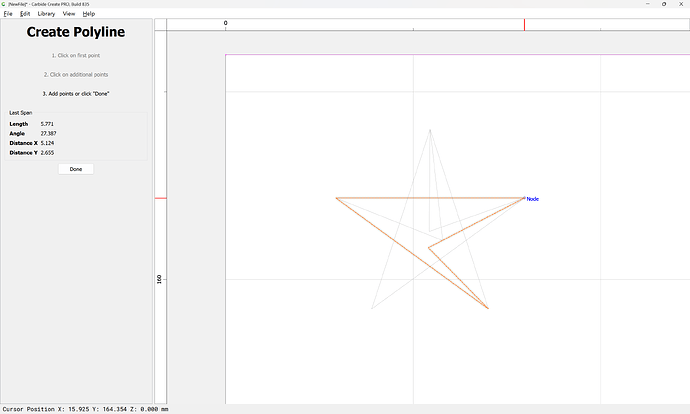Click the inner concave corner of orange polyline

tap(429, 245)
